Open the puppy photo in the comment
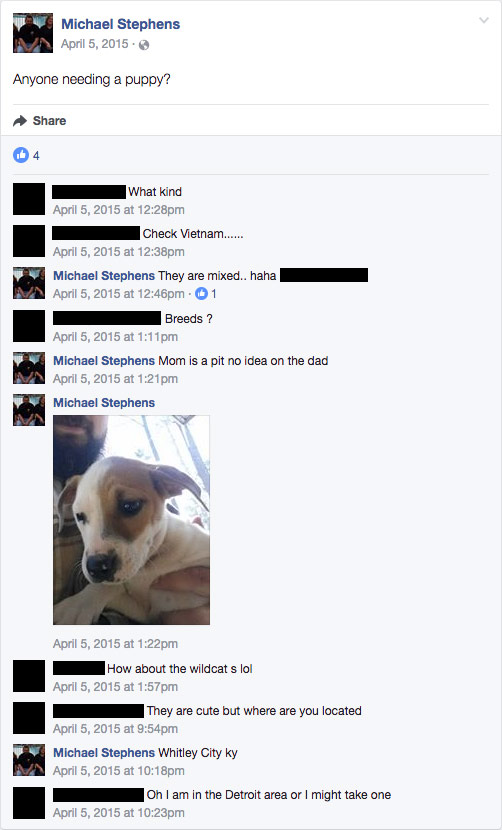 coord(131,520)
